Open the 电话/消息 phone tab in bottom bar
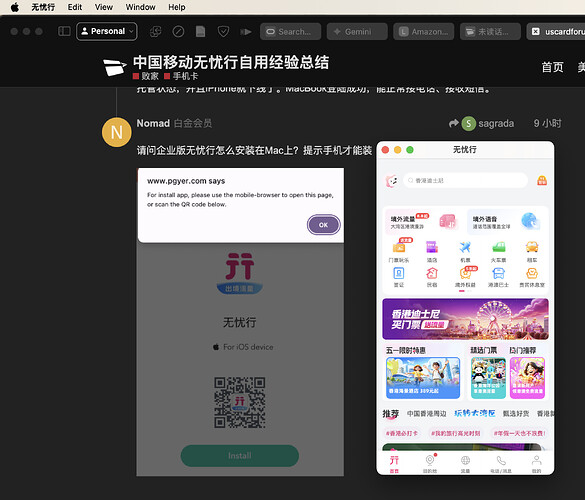The width and height of the screenshot is (585, 500). [501, 464]
